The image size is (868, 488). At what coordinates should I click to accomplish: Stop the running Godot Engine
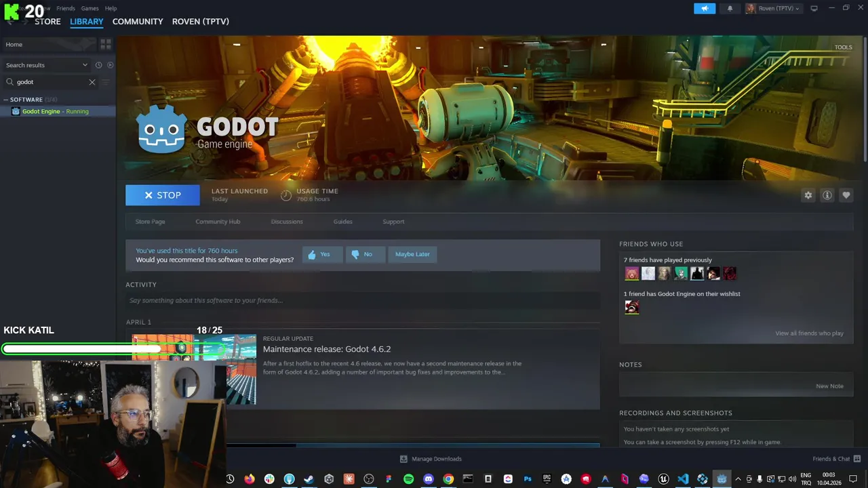[x=163, y=195]
